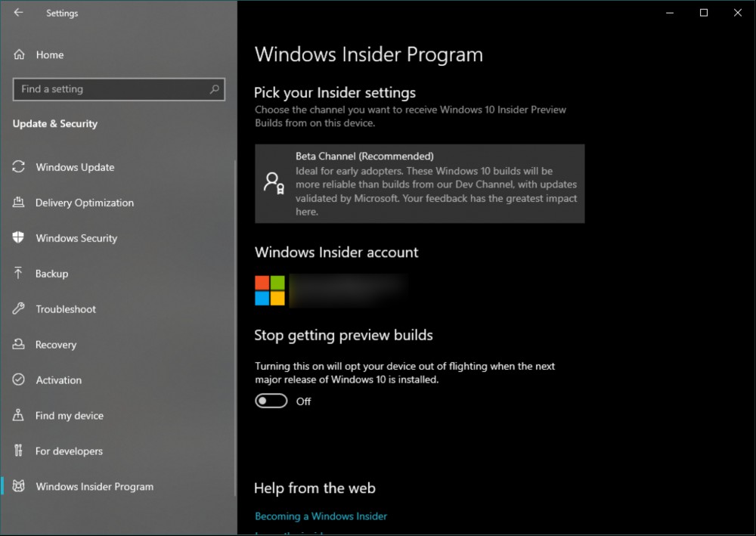Click the back arrow icon in Settings
Image resolution: width=756 pixels, height=536 pixels.
coord(18,13)
